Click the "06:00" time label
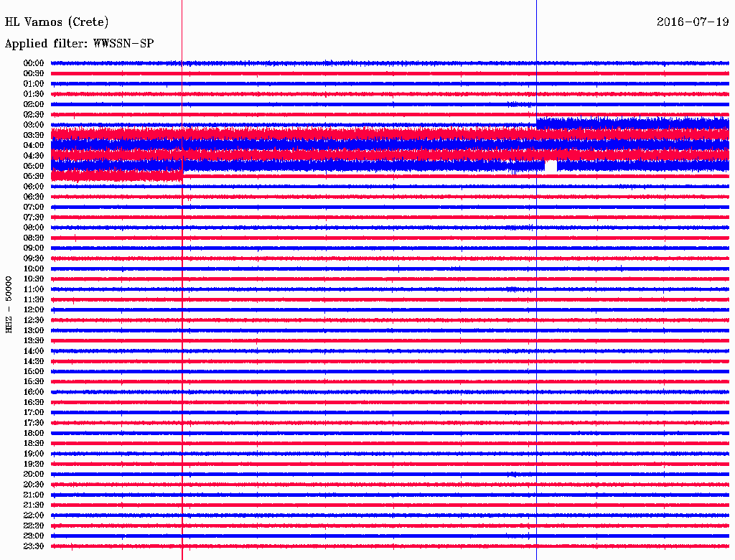 pos(34,187)
